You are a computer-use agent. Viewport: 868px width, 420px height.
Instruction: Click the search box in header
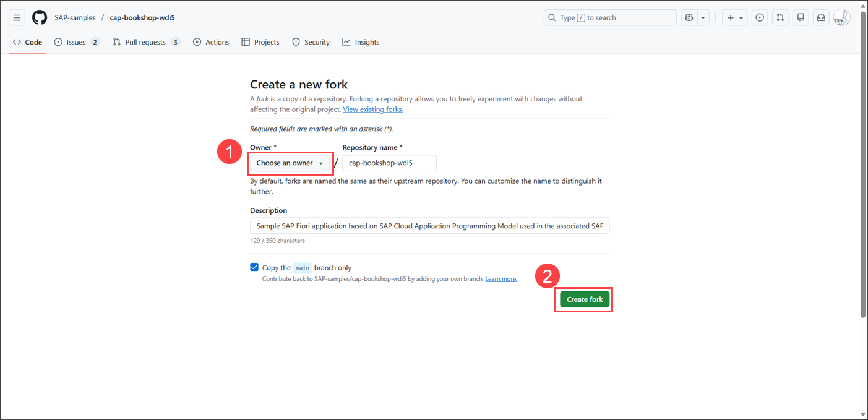click(x=610, y=18)
